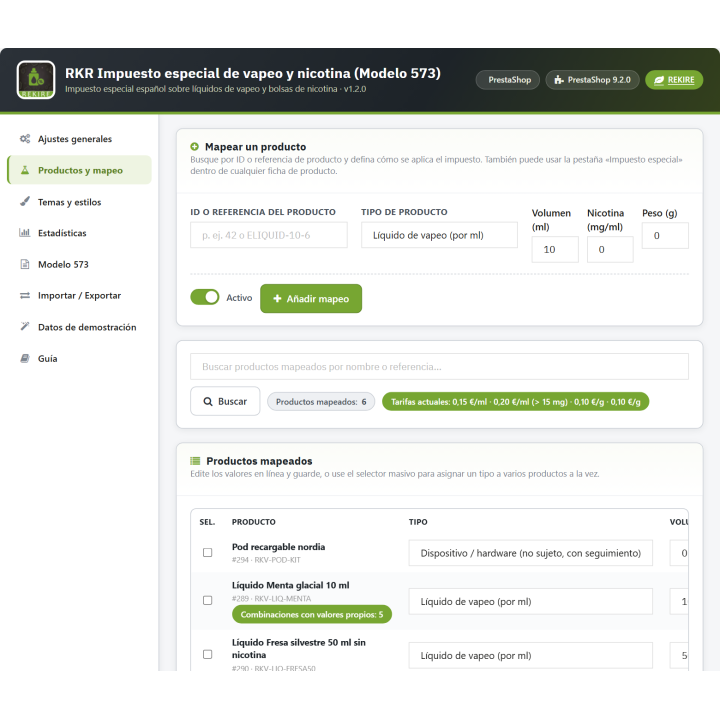The image size is (720, 720).
Task: Open type dropdown for Pod recargable nordia
Action: click(x=530, y=553)
